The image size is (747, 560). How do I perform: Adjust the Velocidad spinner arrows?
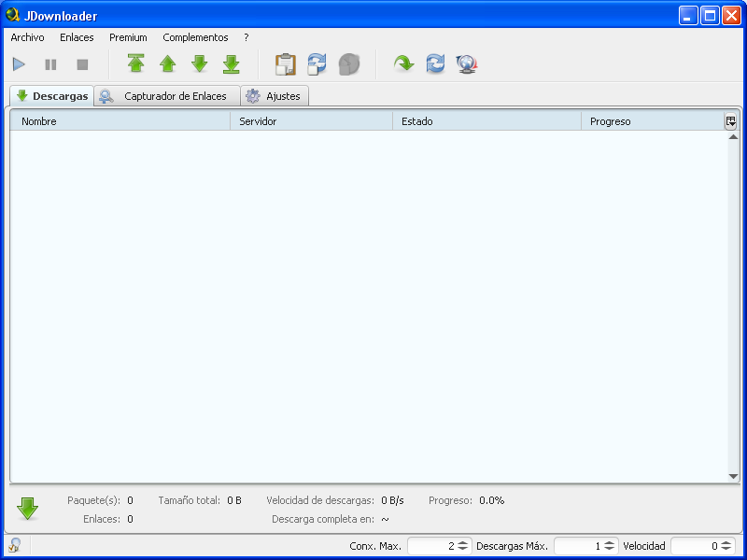(726, 546)
